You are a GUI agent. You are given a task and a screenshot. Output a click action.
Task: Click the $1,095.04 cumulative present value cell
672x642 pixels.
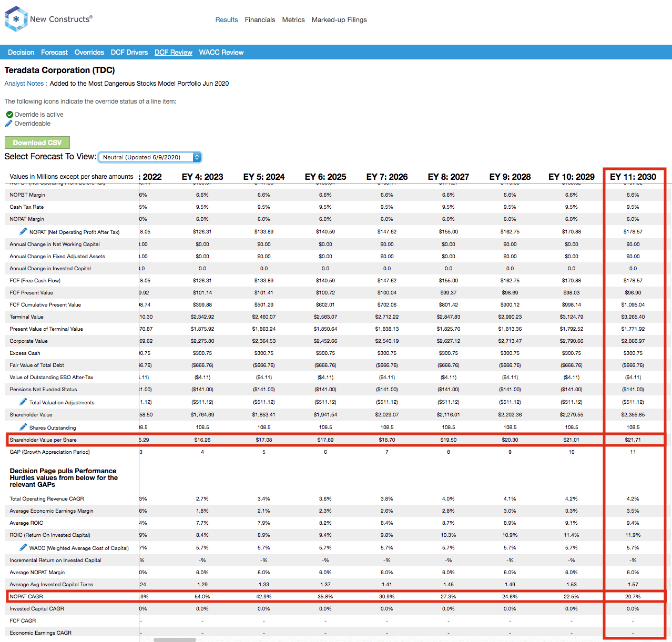tap(633, 304)
